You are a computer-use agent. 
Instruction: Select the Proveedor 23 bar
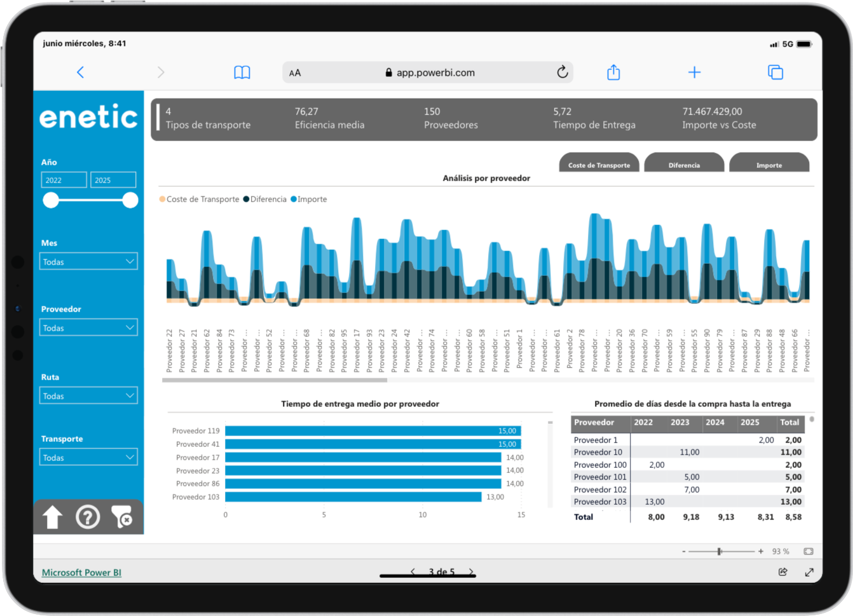pos(363,470)
